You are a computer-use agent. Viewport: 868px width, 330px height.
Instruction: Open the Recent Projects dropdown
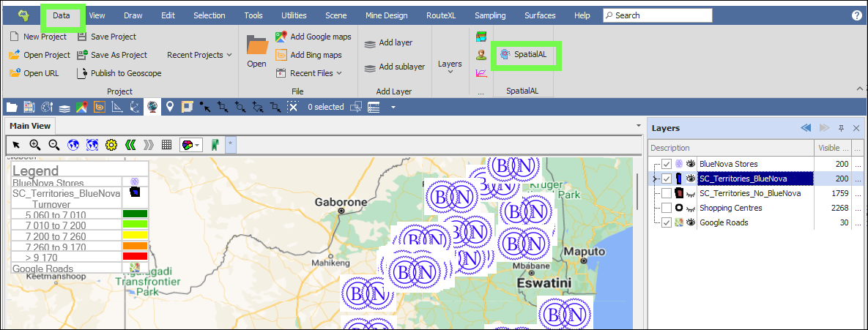199,55
